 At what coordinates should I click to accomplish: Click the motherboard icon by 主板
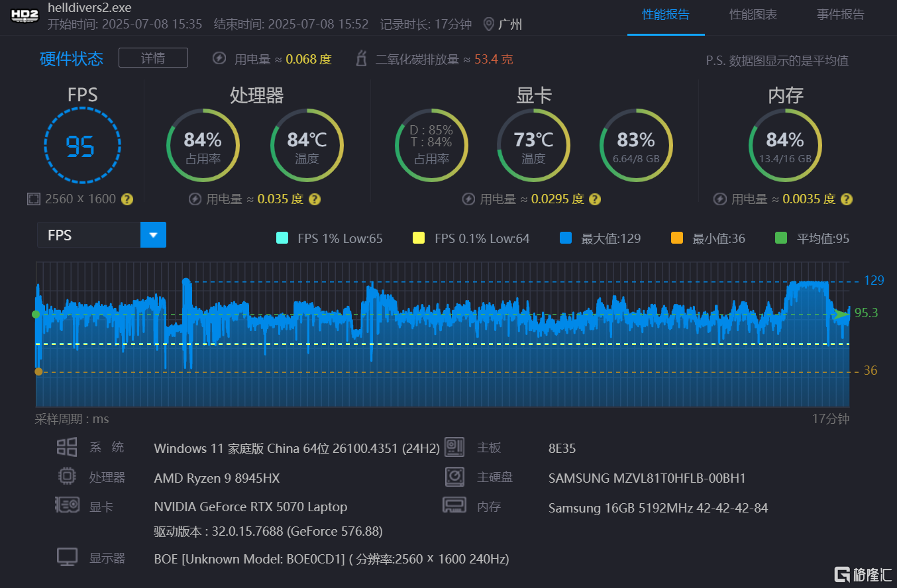[x=454, y=447]
